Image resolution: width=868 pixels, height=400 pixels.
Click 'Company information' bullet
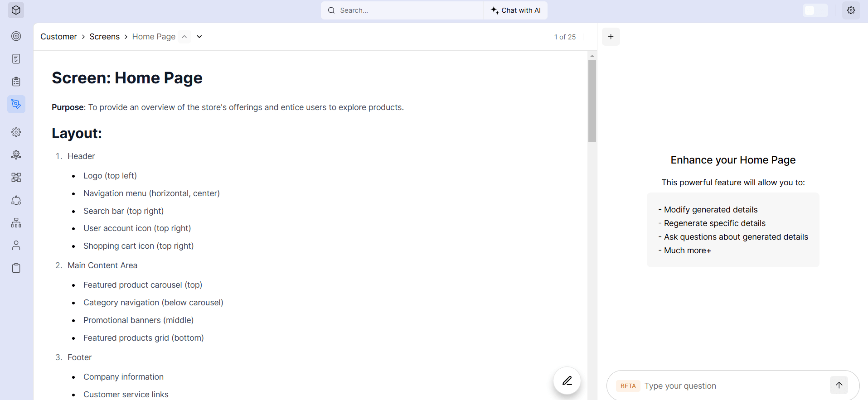(x=123, y=377)
